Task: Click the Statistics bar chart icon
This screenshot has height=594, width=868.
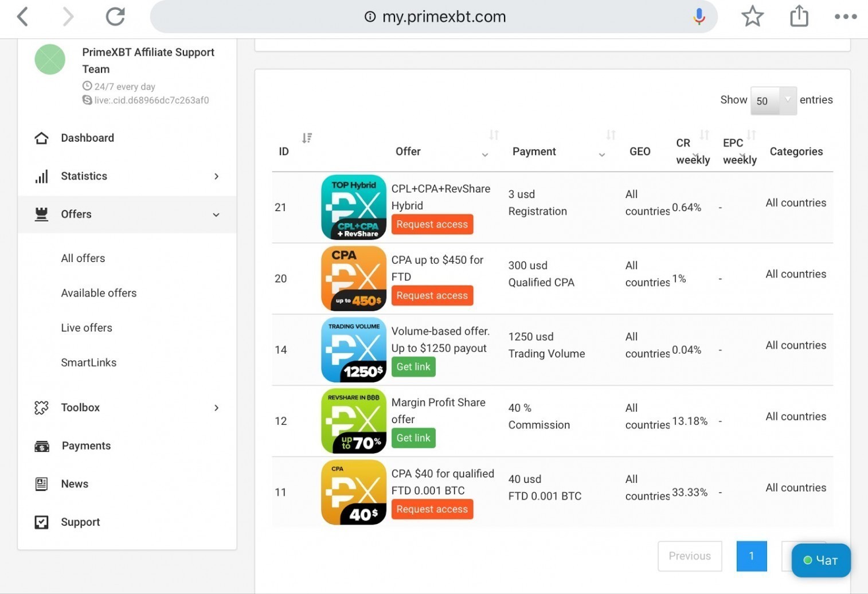Action: click(41, 176)
